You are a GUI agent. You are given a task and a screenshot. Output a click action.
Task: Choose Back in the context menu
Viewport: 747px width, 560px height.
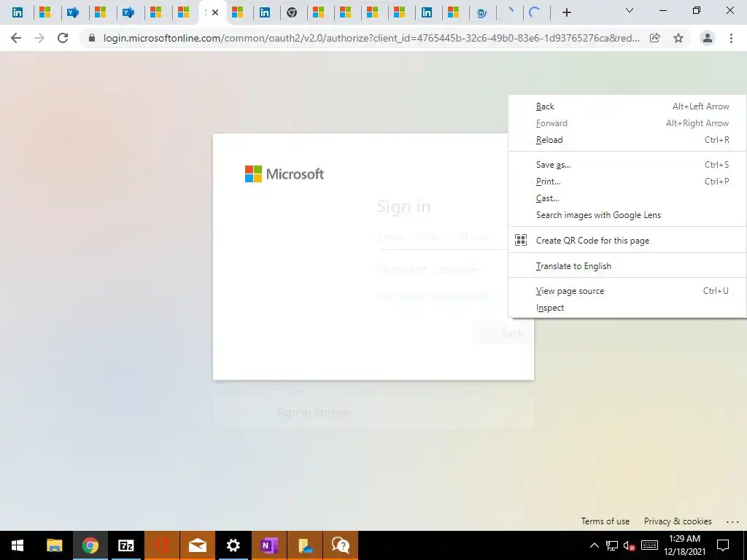(627, 106)
